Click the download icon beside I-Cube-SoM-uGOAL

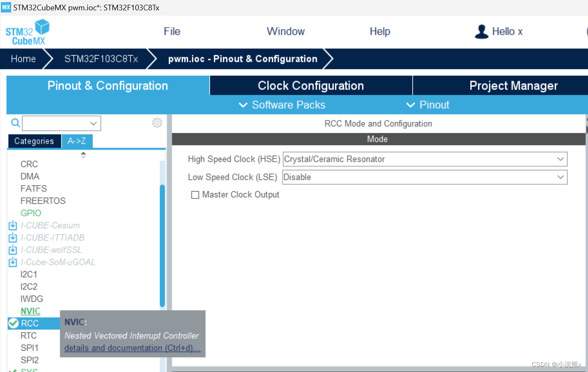(x=13, y=262)
